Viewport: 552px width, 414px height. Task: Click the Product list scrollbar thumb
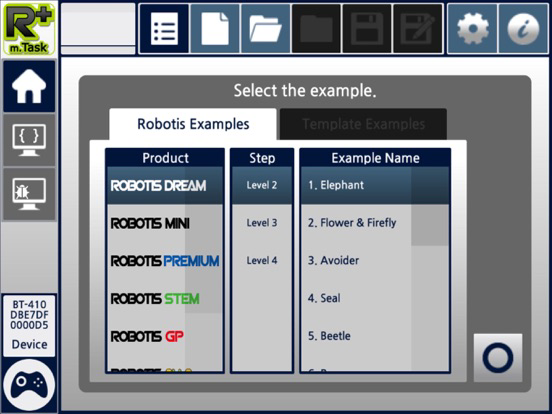tap(204, 240)
